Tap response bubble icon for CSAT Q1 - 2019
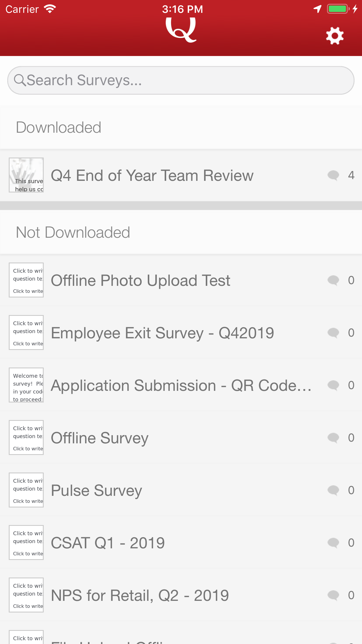This screenshot has height=644, width=362. tap(333, 543)
